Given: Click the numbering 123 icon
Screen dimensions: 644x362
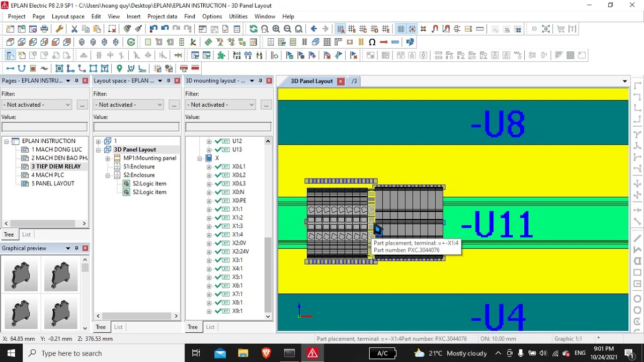Looking at the screenshot, I should click(236, 55).
